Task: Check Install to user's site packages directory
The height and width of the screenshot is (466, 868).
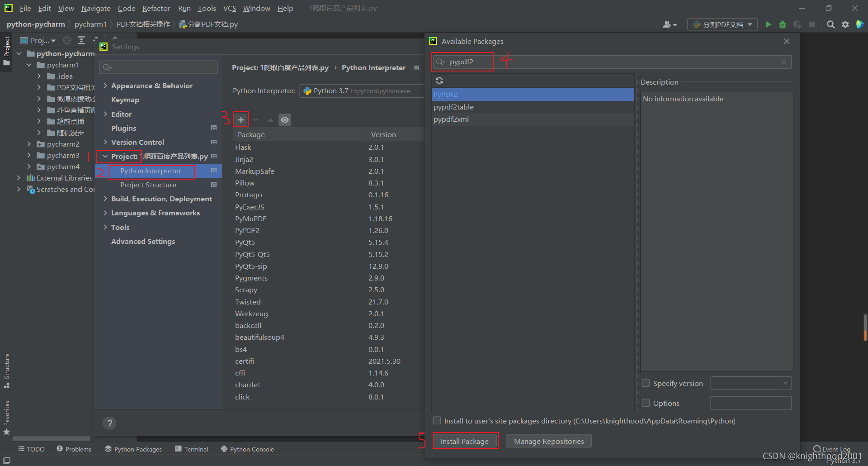Action: [437, 420]
